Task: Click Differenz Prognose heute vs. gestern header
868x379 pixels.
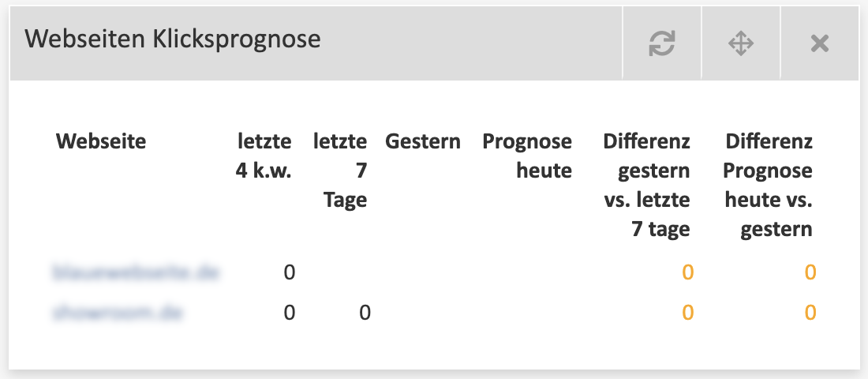Action: click(x=768, y=185)
